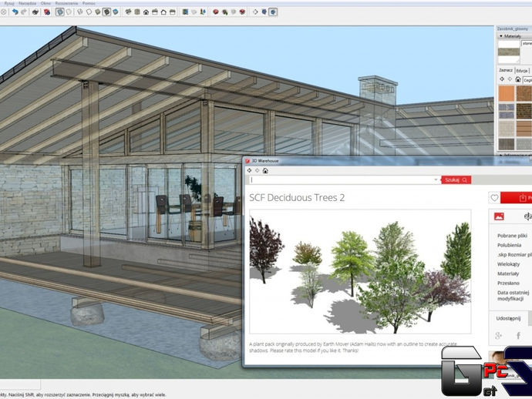Image resolution: width=532 pixels, height=399 pixels.
Task: Switch to the Shaded face style
Action: [98, 12]
